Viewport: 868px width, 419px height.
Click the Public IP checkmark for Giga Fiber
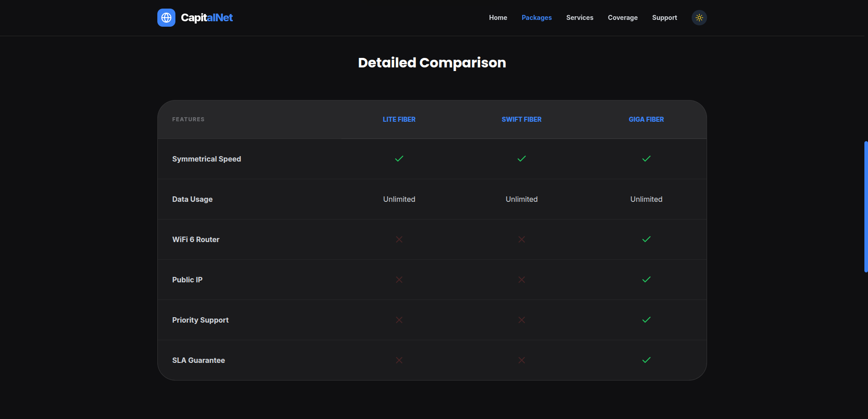pyautogui.click(x=646, y=280)
